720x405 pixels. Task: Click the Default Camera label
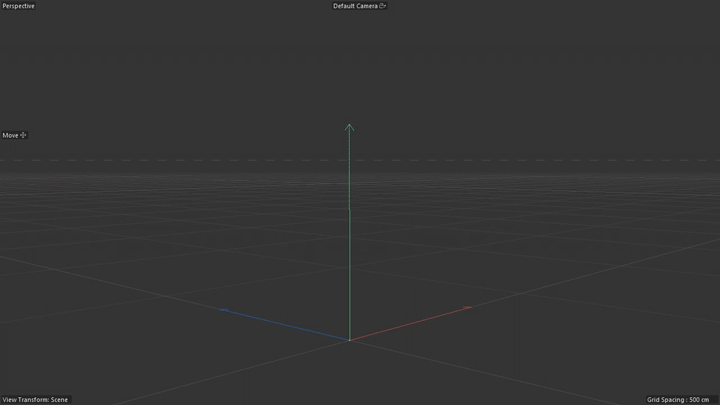[x=355, y=6]
